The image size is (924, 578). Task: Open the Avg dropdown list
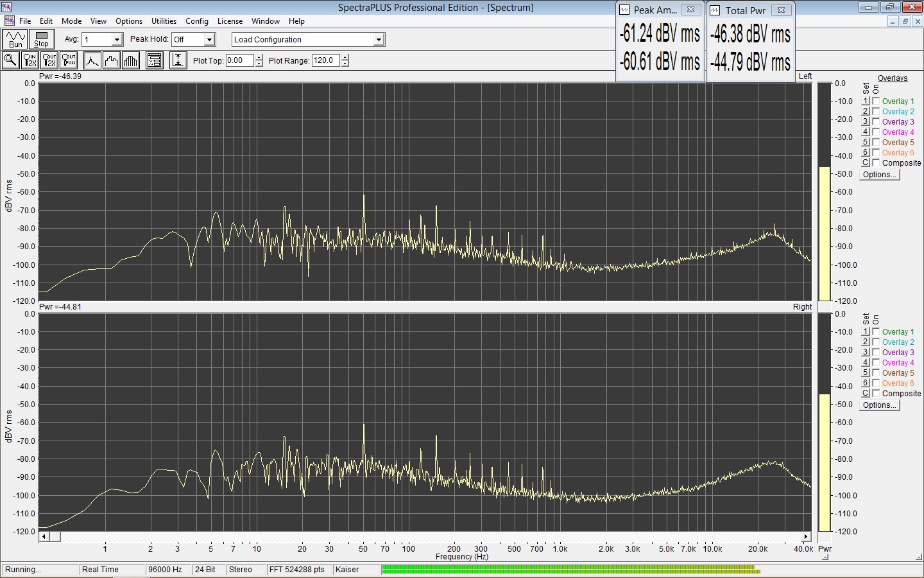tap(117, 40)
